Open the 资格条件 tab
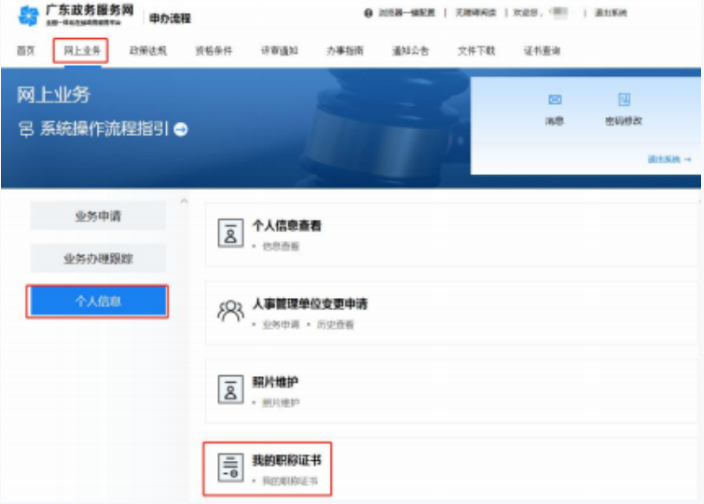Screen dimensions: 704x504 (x=214, y=51)
